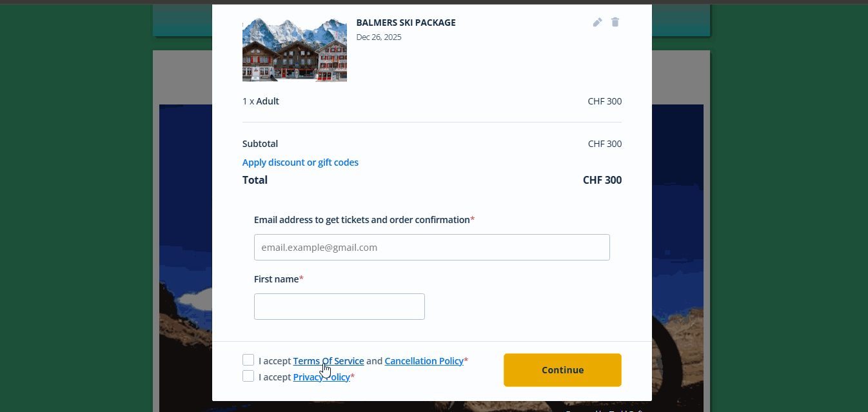Viewport: 868px width, 412px height.
Task: Click into the First name text box
Action: coord(339,307)
